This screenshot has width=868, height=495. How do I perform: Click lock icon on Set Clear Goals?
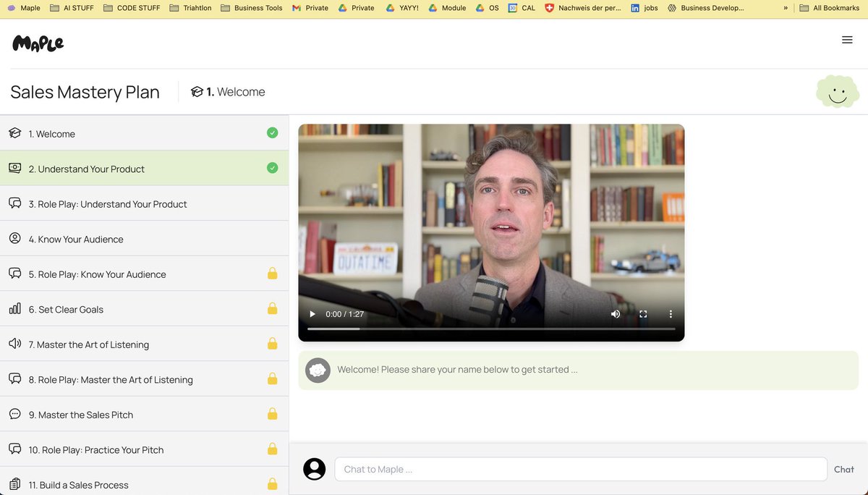click(x=272, y=308)
